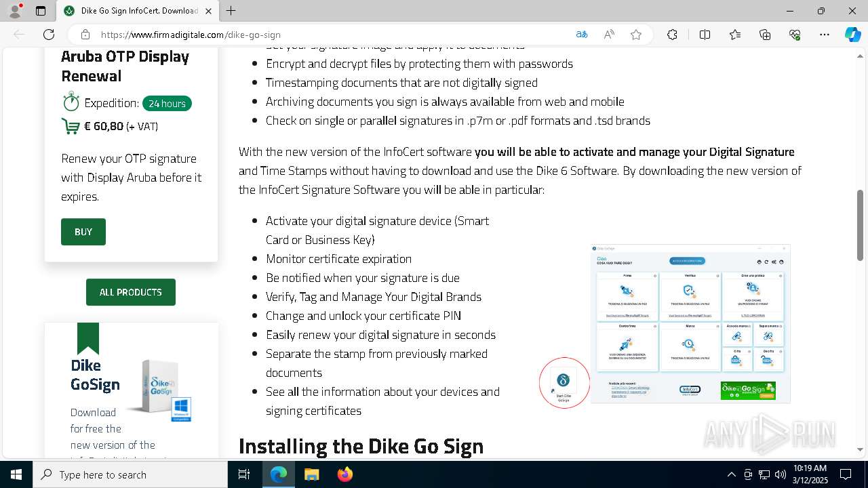Open Task View on taskbar
Viewport: 868px width, 488px height.
(244, 474)
